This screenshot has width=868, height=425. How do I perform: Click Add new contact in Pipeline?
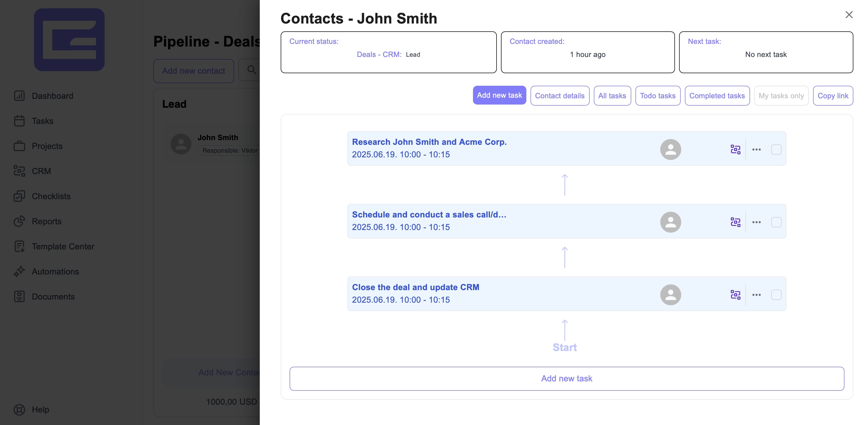193,71
